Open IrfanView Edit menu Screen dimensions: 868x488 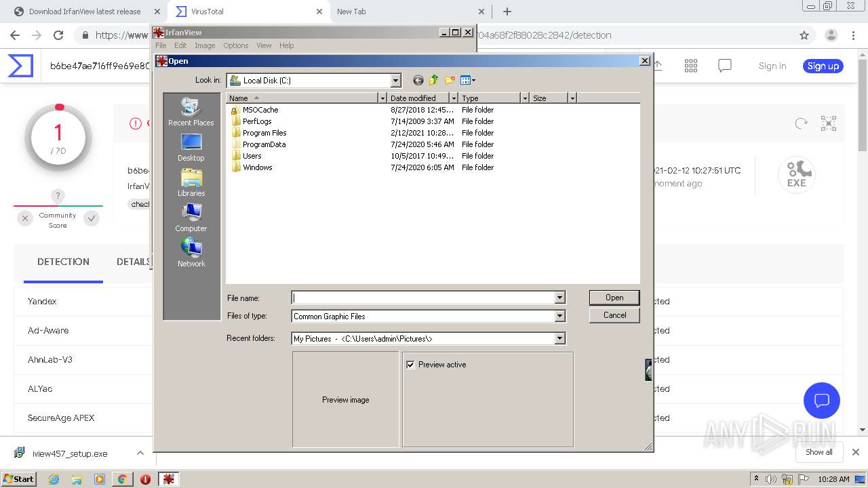(x=180, y=45)
